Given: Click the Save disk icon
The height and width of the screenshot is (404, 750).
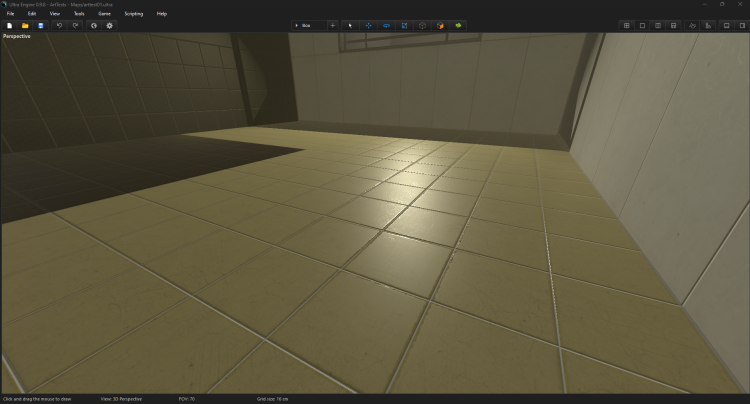Looking at the screenshot, I should (x=41, y=25).
